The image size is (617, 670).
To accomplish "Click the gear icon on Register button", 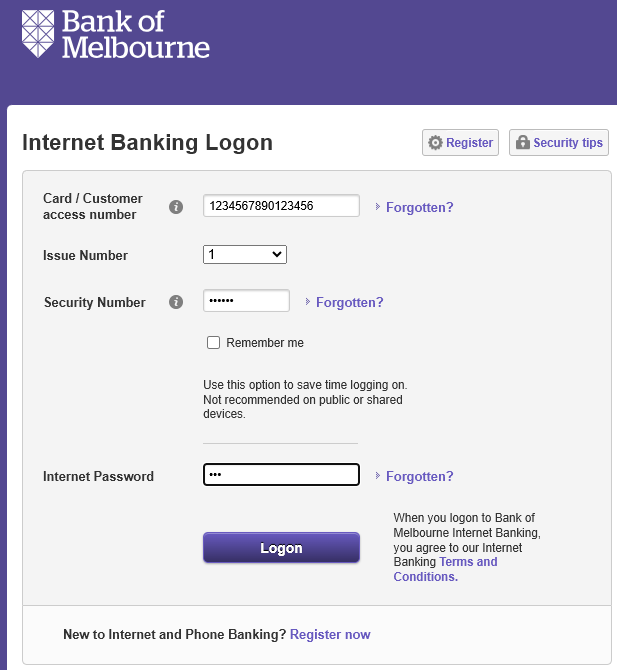I will [x=435, y=143].
